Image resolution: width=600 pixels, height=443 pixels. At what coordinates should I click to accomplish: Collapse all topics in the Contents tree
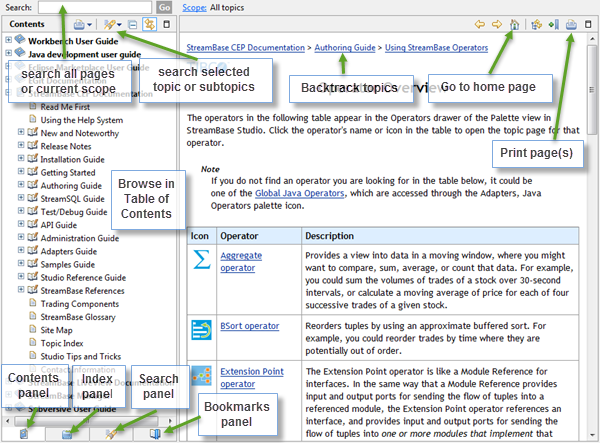(x=133, y=24)
